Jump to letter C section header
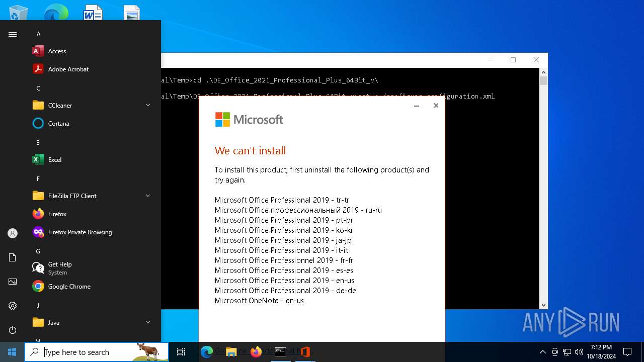 pyautogui.click(x=38, y=88)
